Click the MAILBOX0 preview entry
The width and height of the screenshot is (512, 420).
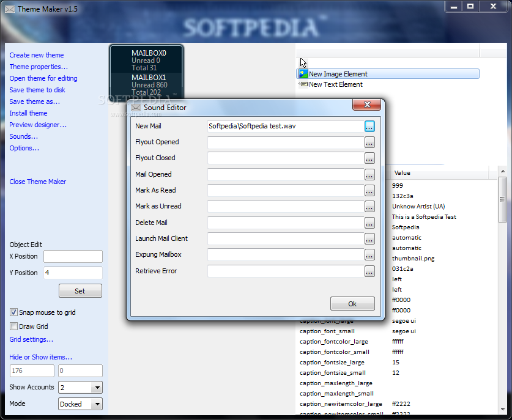click(x=146, y=60)
